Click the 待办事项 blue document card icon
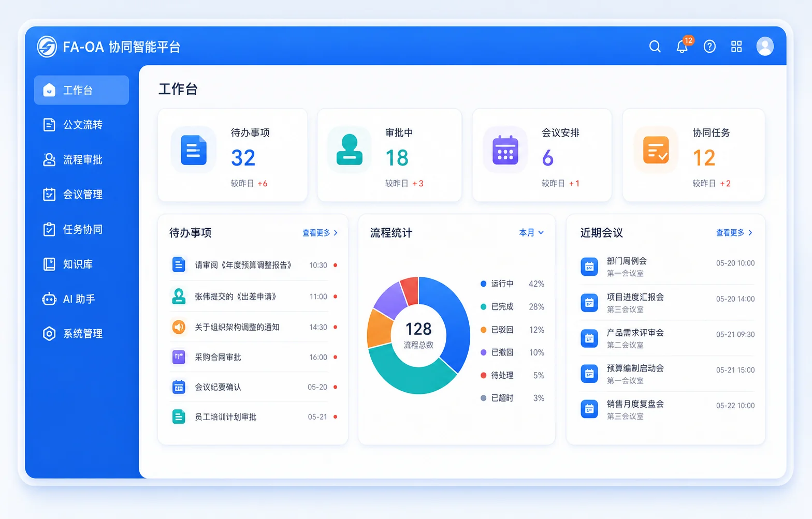Screen dimensions: 812x519 [x=194, y=150]
